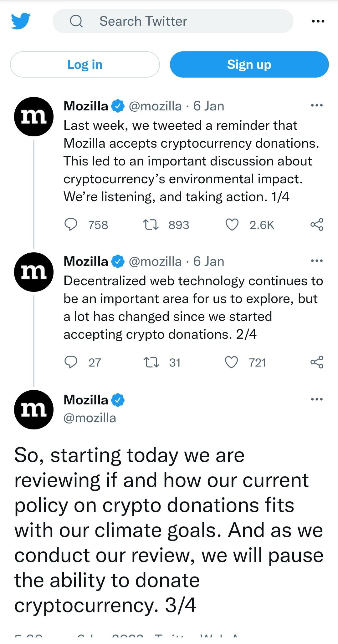338x644 pixels.
Task: Tap the blue Sign up button
Action: tap(249, 64)
